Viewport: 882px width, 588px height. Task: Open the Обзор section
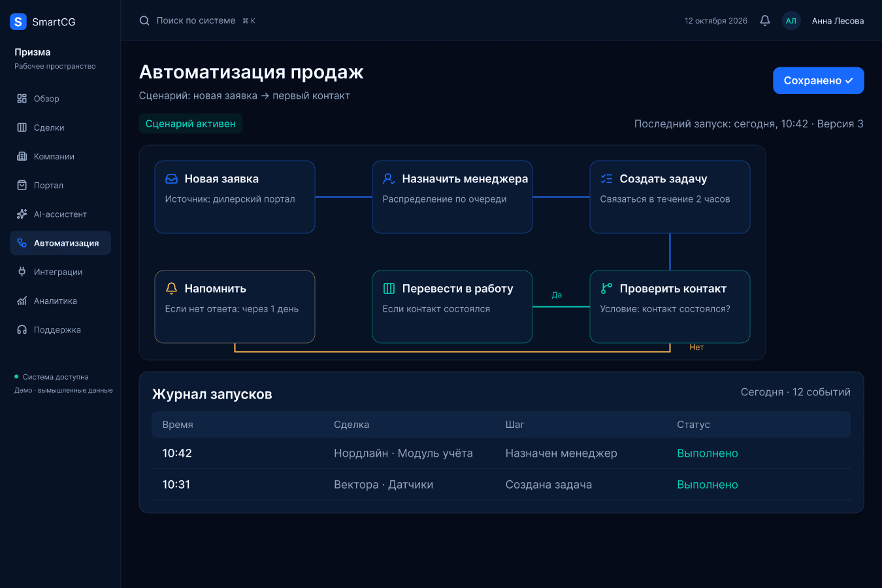[60, 99]
